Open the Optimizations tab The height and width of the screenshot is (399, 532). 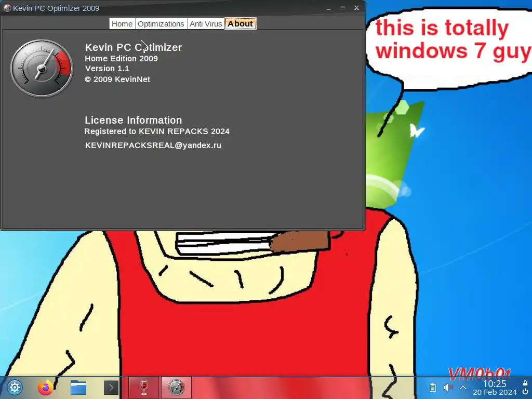coord(161,24)
